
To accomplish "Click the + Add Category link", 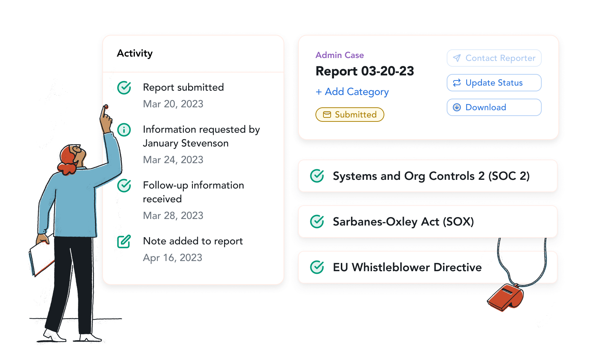I will click(x=352, y=92).
